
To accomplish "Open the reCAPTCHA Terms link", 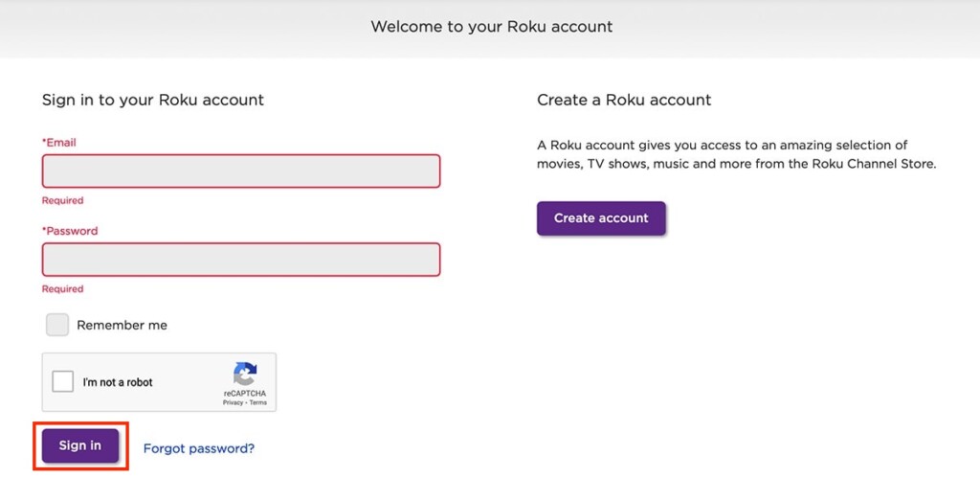I will pos(258,403).
